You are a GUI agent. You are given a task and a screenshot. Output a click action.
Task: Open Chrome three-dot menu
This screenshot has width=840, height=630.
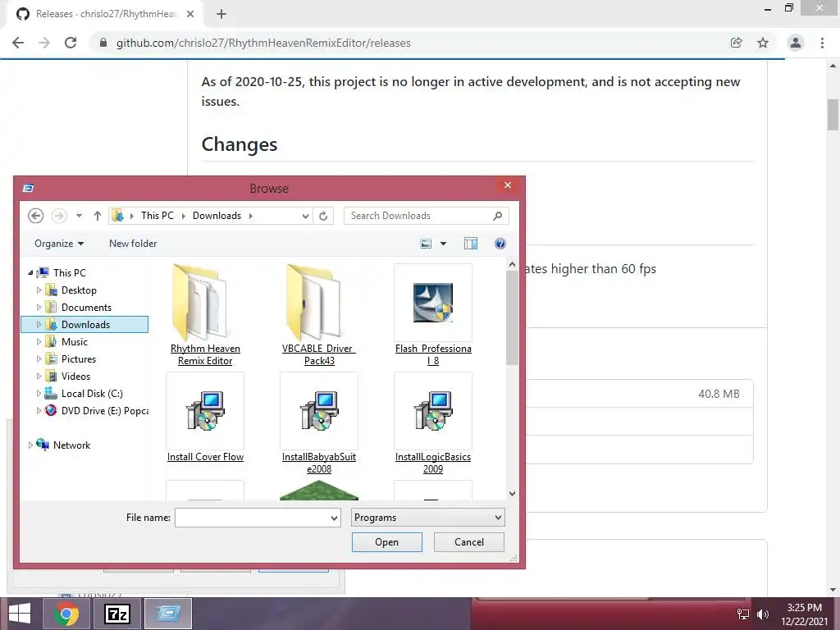click(x=822, y=43)
